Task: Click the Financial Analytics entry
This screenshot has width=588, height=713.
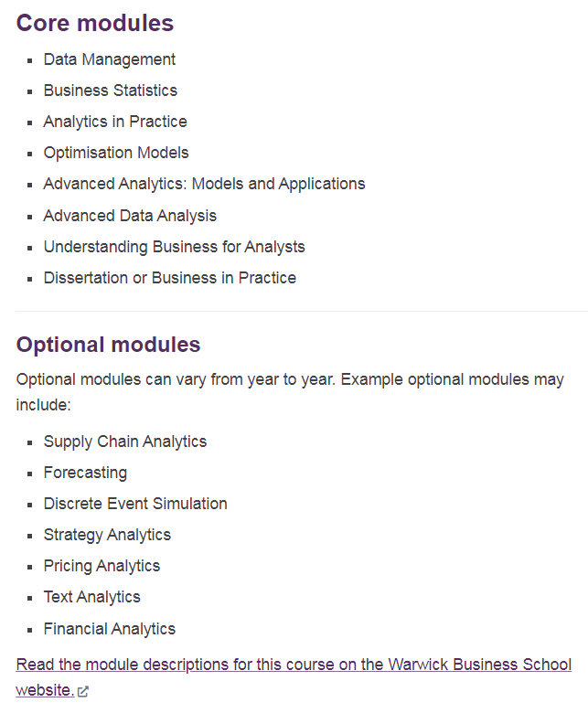Action: [109, 629]
